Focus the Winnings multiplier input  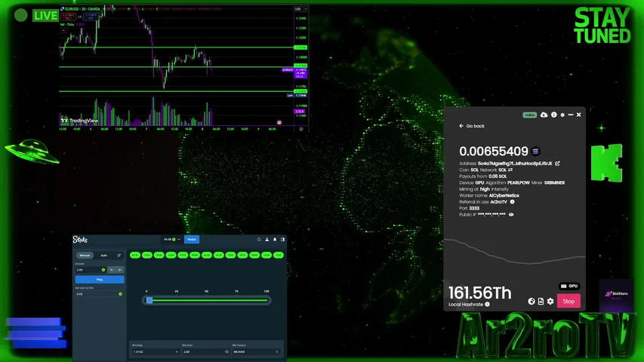(156, 351)
